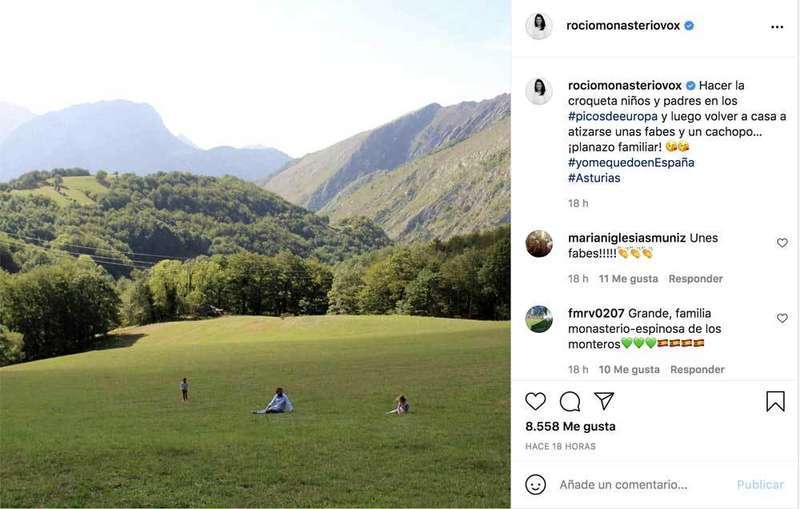Open the #yomequedoenEspaña hashtag
This screenshot has height=509, width=800.
tap(630, 162)
